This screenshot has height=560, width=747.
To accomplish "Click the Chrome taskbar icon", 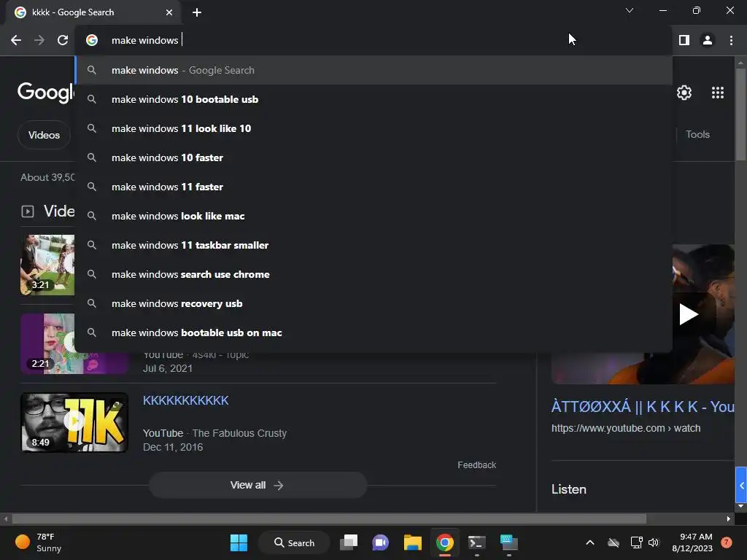I will 444,542.
